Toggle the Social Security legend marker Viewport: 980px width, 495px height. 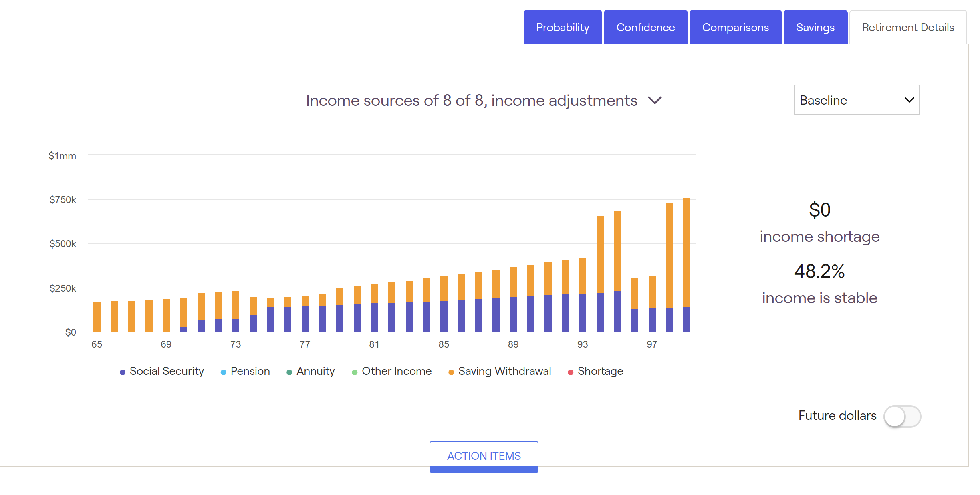coord(122,372)
